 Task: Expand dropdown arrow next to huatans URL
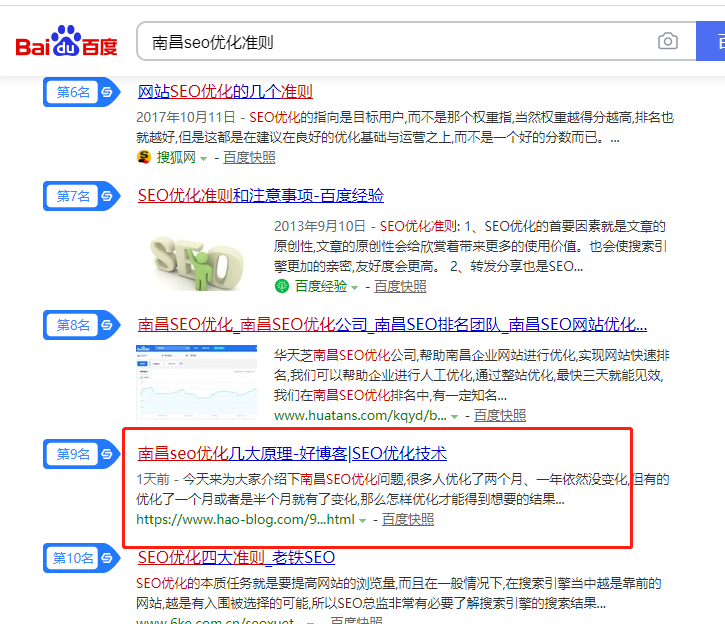[x=455, y=416]
